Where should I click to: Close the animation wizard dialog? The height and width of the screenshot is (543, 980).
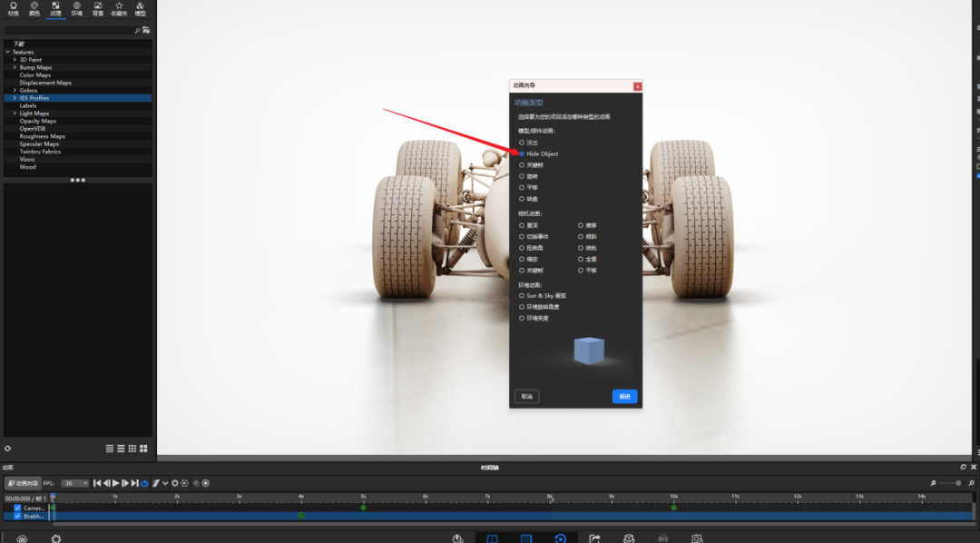point(638,86)
